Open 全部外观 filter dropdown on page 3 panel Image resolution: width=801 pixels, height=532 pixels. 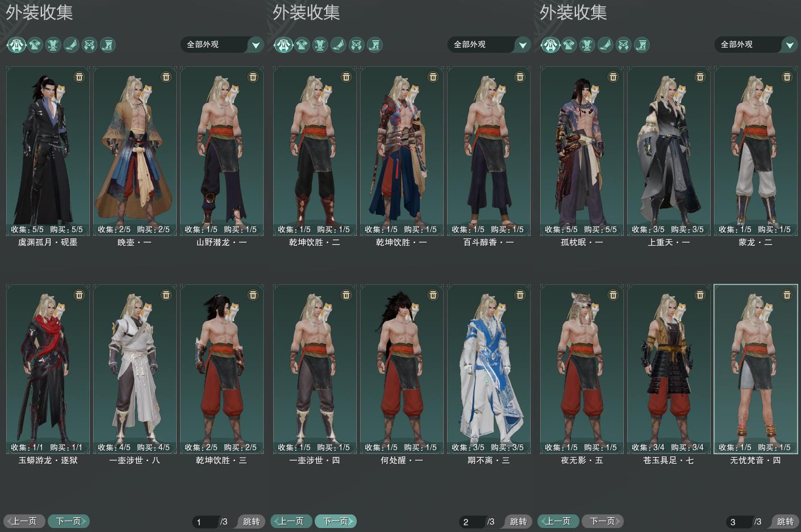(756, 44)
